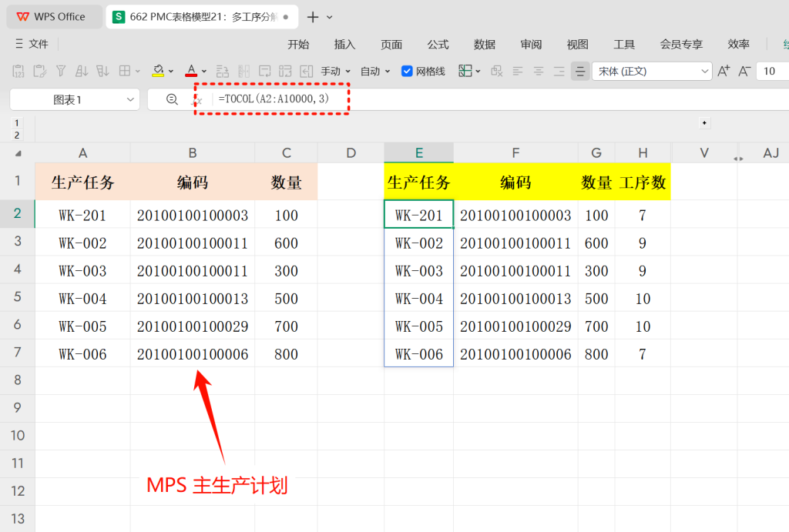Toggle the justify alignment button
The width and height of the screenshot is (789, 532).
coord(580,72)
